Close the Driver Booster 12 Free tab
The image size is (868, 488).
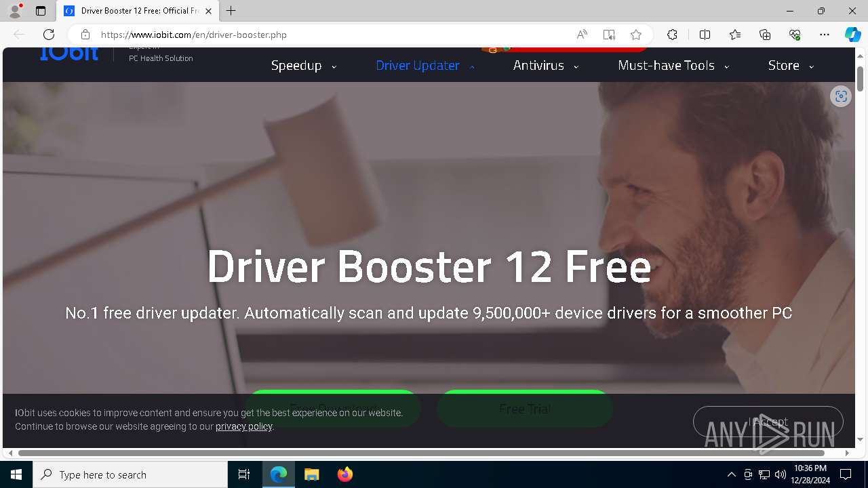click(208, 11)
